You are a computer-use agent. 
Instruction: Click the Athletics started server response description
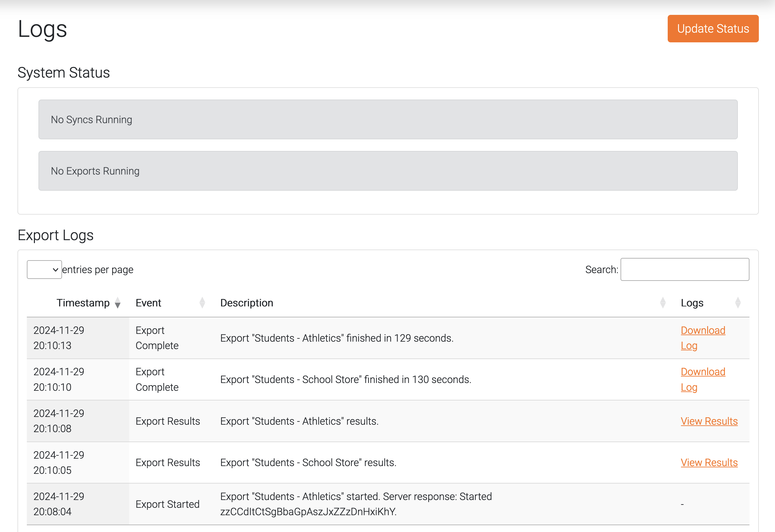356,504
